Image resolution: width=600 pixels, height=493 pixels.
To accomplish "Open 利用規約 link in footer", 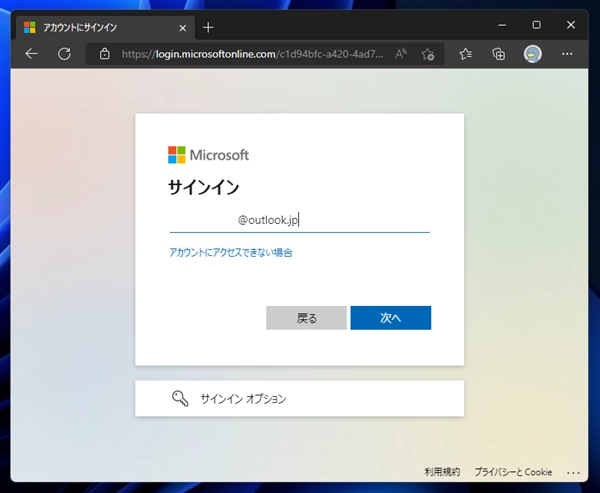I will pos(442,472).
